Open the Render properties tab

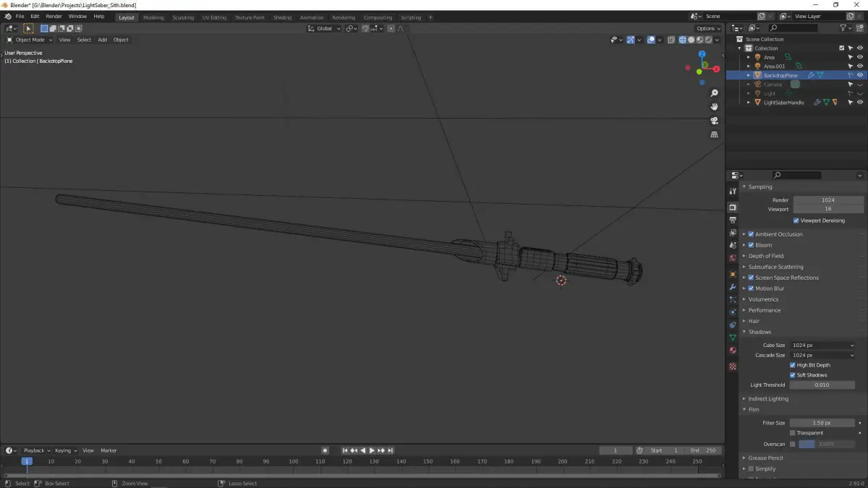(733, 207)
